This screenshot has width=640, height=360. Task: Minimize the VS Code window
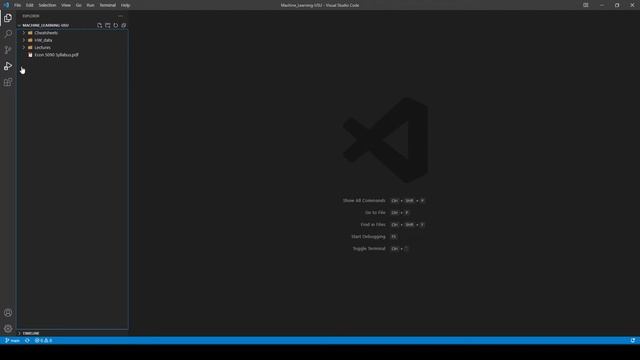click(602, 5)
